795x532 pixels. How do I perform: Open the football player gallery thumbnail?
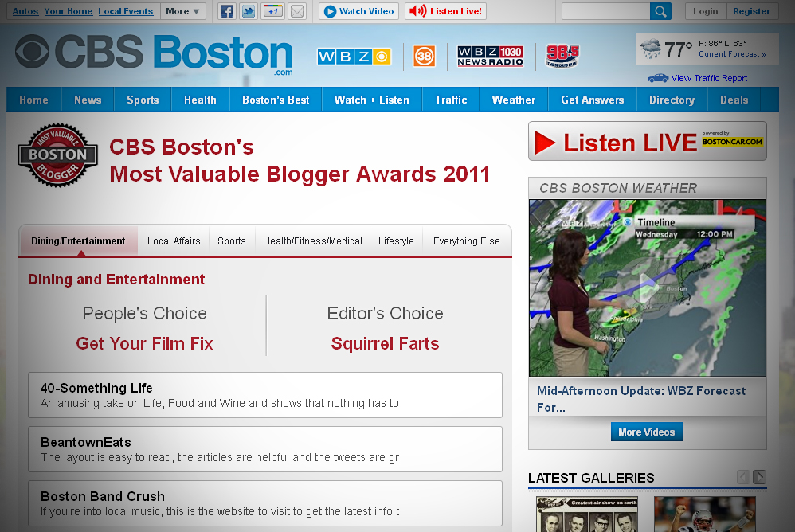click(705, 514)
